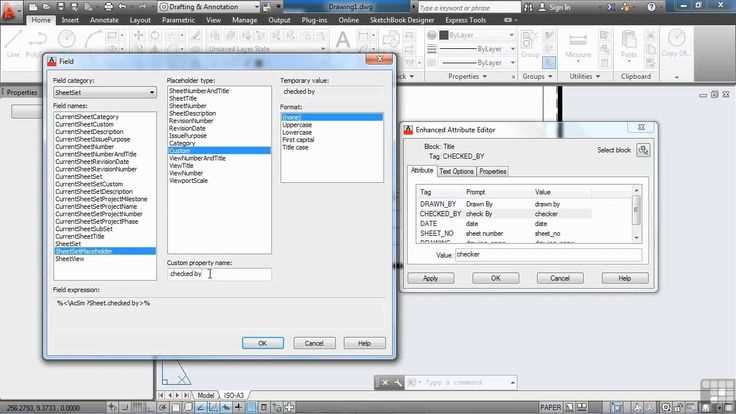Switch to Properties tab in Attribute Editor
Viewport: 736px width, 414px height.
[x=492, y=171]
